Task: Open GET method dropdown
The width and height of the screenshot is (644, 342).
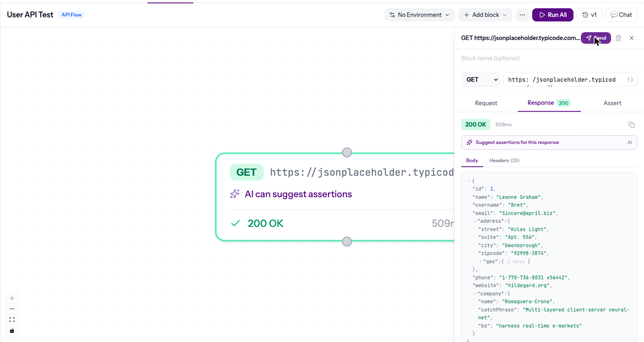Action: [480, 80]
